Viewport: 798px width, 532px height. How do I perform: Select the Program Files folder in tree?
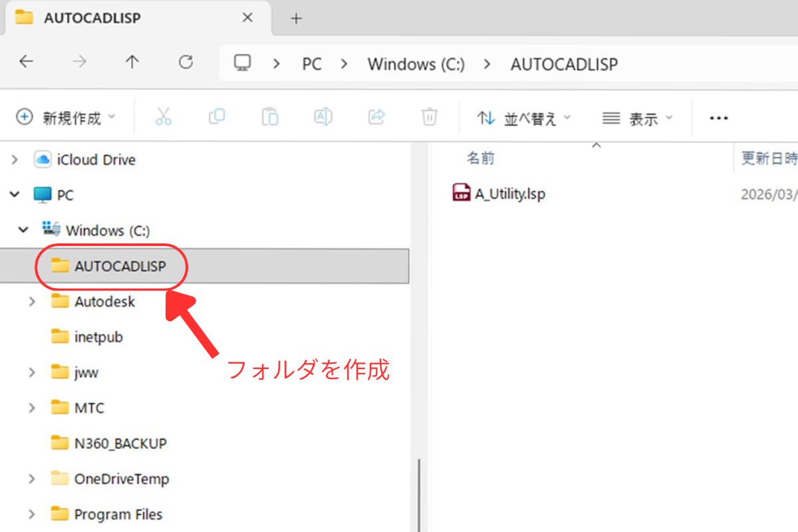(118, 514)
